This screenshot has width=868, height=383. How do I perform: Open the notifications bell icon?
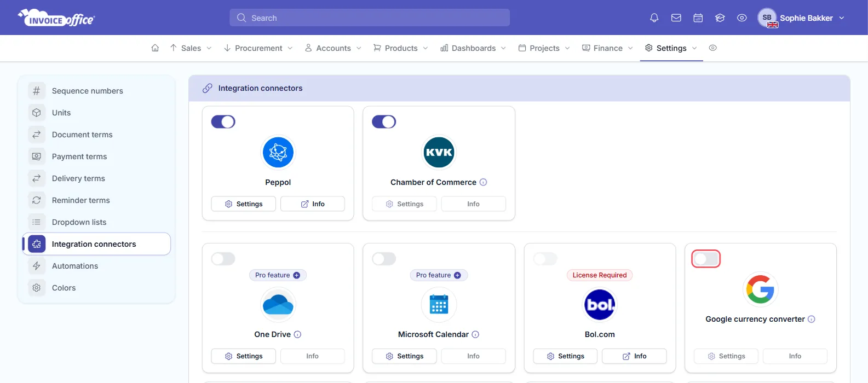(654, 18)
